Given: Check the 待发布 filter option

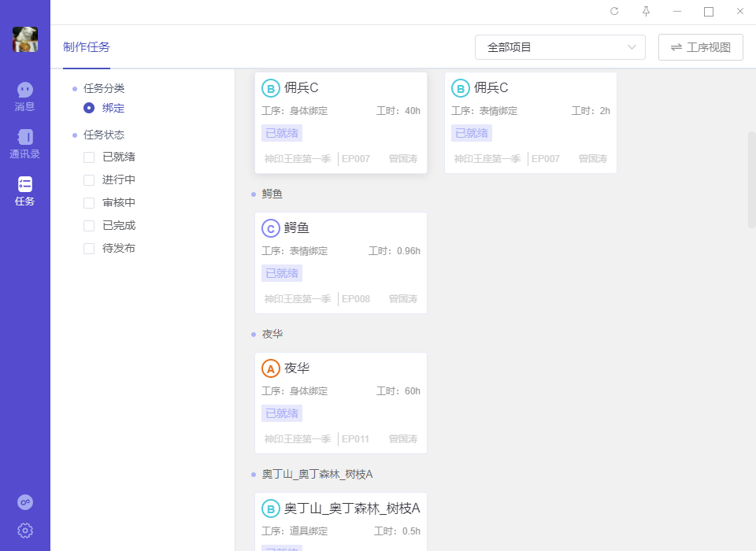Looking at the screenshot, I should pos(89,249).
